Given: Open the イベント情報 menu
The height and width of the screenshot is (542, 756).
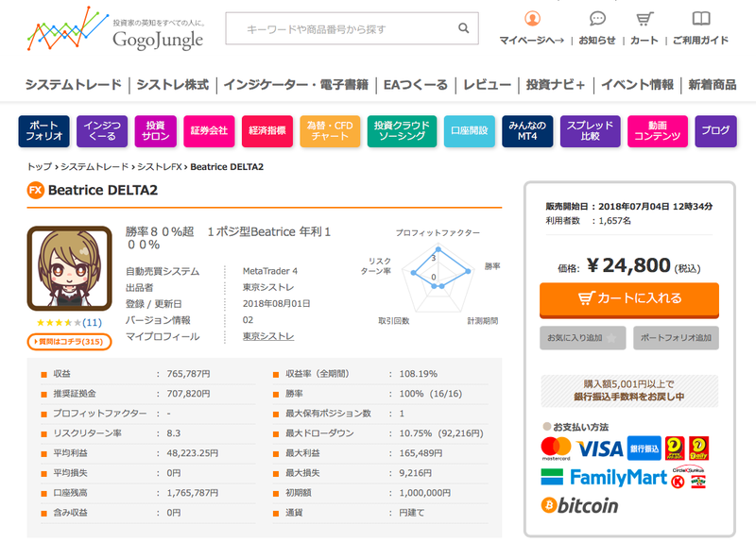Looking at the screenshot, I should point(637,85).
